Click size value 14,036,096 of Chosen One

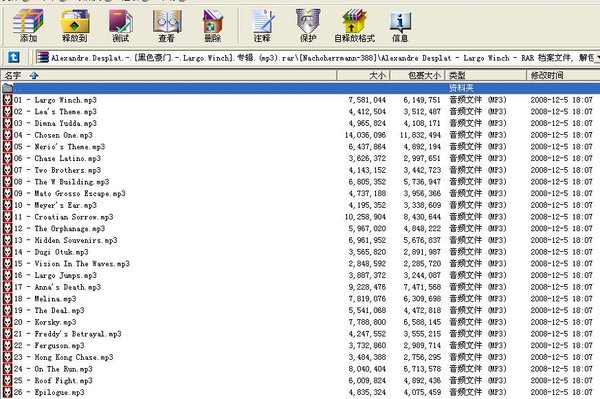click(365, 135)
